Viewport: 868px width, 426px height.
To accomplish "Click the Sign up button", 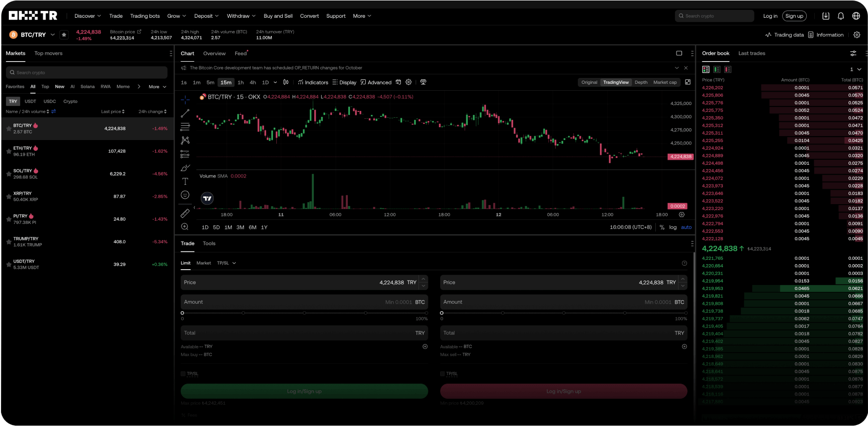I will pyautogui.click(x=794, y=16).
